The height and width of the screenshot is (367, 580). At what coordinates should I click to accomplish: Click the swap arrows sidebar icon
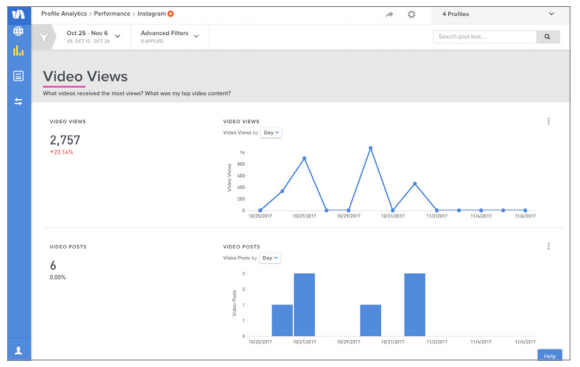click(18, 101)
